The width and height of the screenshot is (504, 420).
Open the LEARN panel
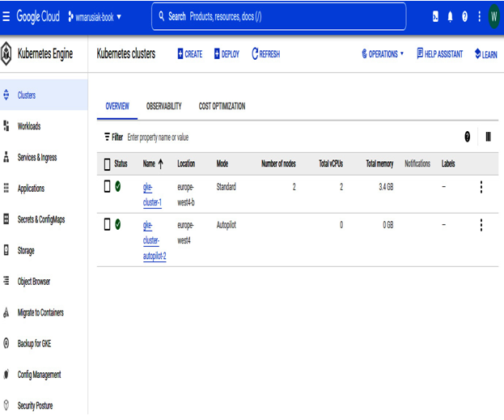tap(486, 54)
